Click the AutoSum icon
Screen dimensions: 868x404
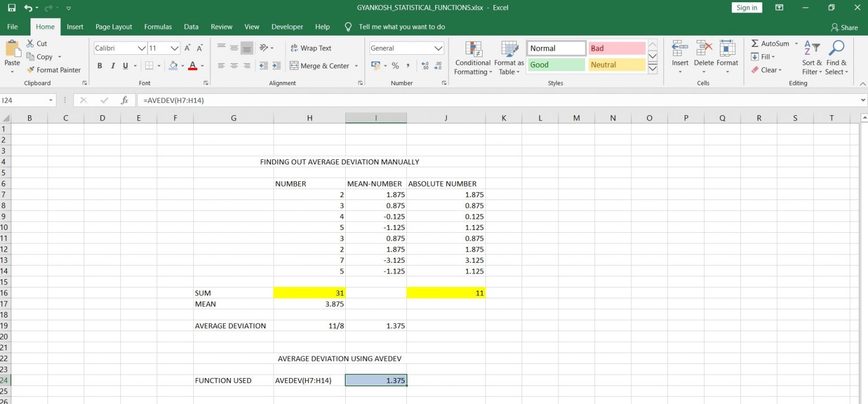[x=757, y=44]
